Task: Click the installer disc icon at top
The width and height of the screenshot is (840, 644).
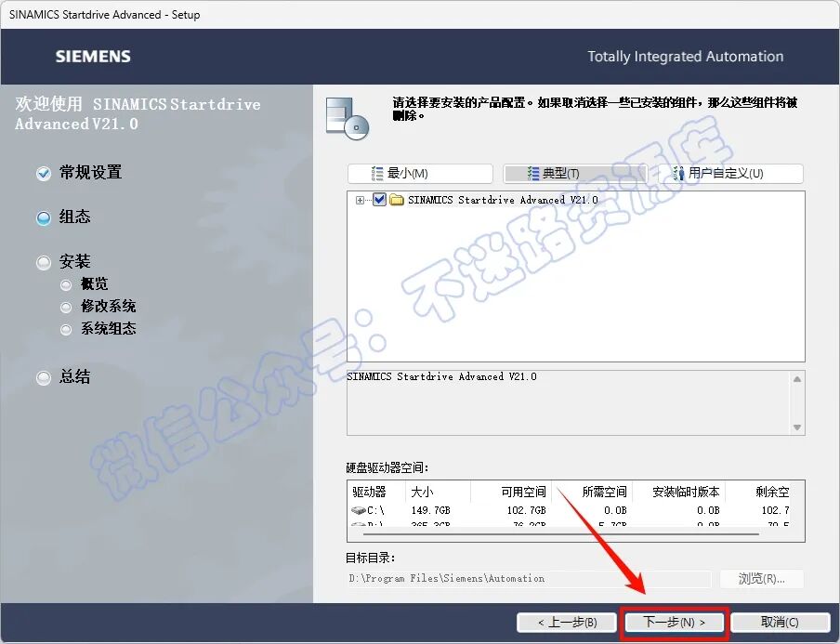Action: pos(348,118)
